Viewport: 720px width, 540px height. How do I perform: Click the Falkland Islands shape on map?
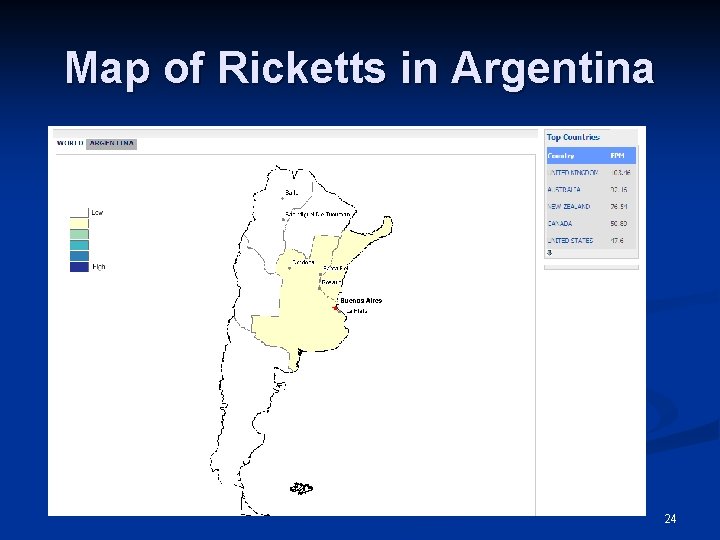(301, 489)
